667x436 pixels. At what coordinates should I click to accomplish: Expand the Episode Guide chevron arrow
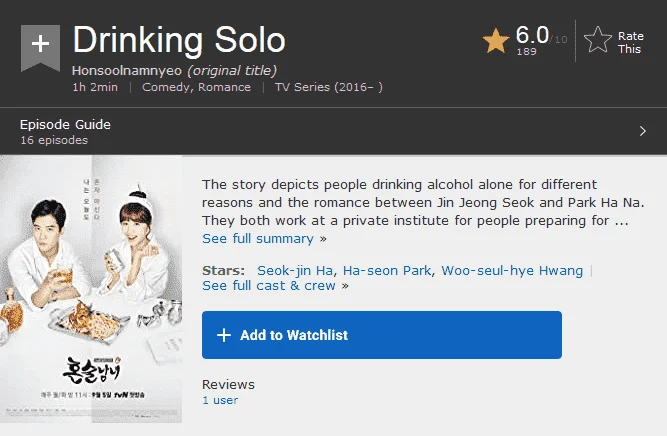coord(643,131)
